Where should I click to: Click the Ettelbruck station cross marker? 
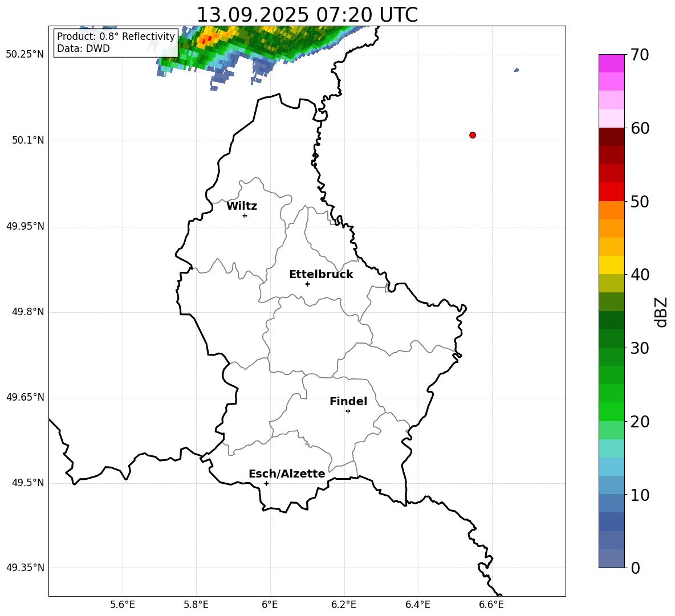(307, 284)
